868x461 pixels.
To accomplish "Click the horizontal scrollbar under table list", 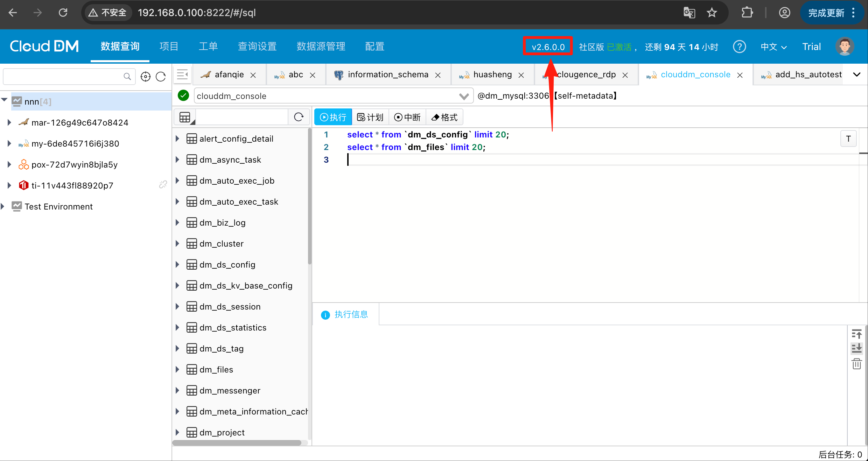I will point(237,443).
